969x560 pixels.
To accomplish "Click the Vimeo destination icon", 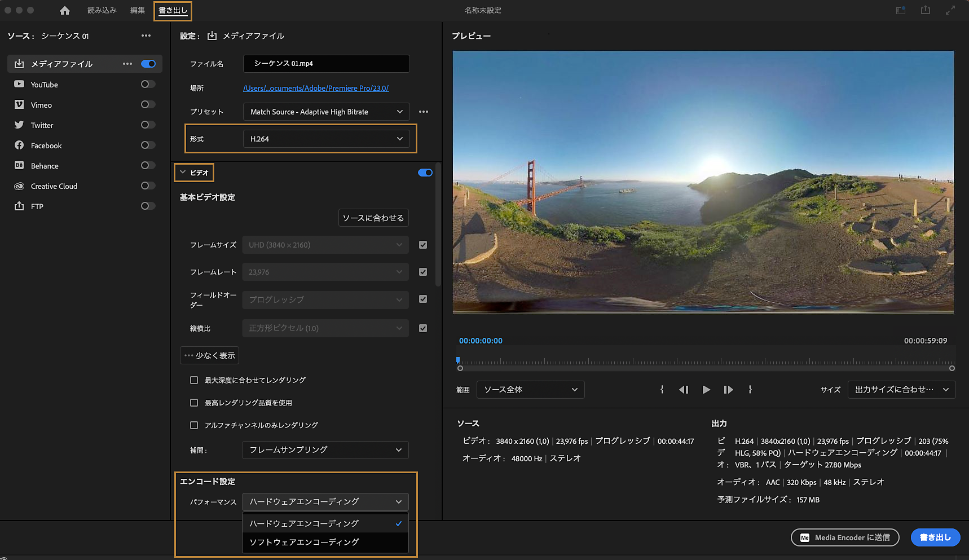I will click(19, 104).
